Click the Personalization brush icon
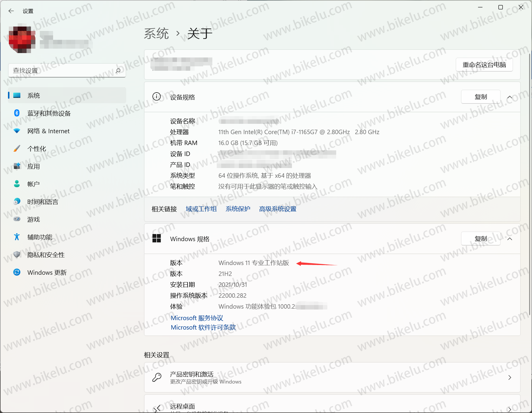 tap(17, 149)
